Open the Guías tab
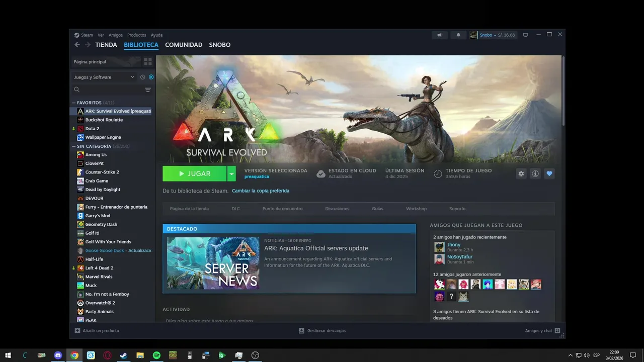 click(377, 209)
